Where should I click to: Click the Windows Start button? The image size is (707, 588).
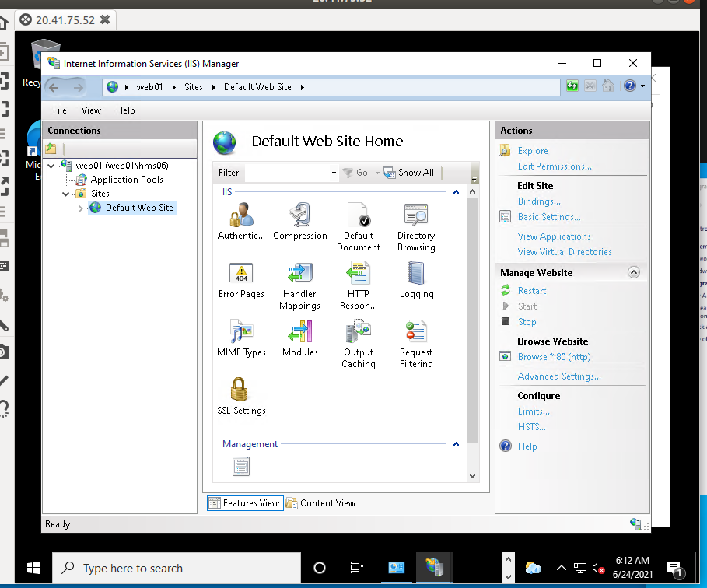[33, 568]
